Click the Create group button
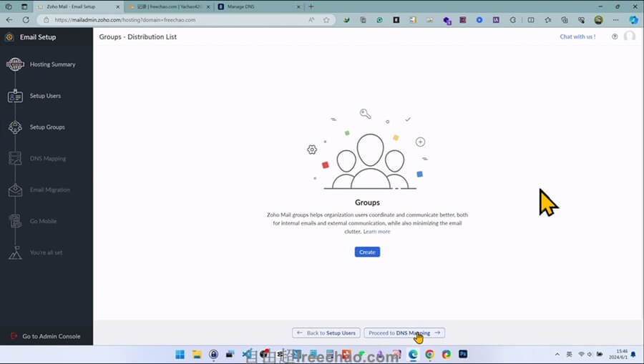This screenshot has height=364, width=644. click(367, 252)
